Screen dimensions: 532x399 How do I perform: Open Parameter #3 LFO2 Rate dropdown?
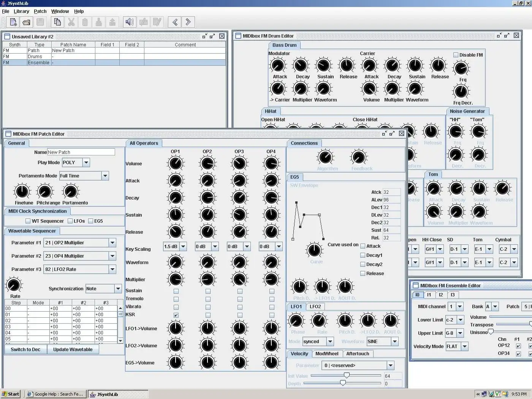pos(112,269)
